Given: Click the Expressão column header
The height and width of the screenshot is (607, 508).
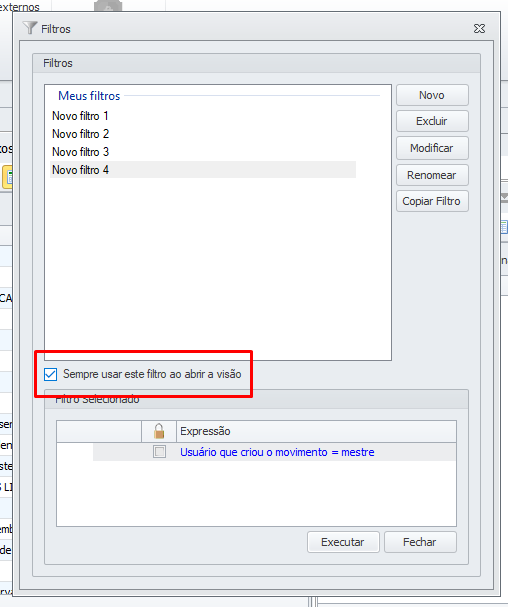Looking at the screenshot, I should 316,431.
